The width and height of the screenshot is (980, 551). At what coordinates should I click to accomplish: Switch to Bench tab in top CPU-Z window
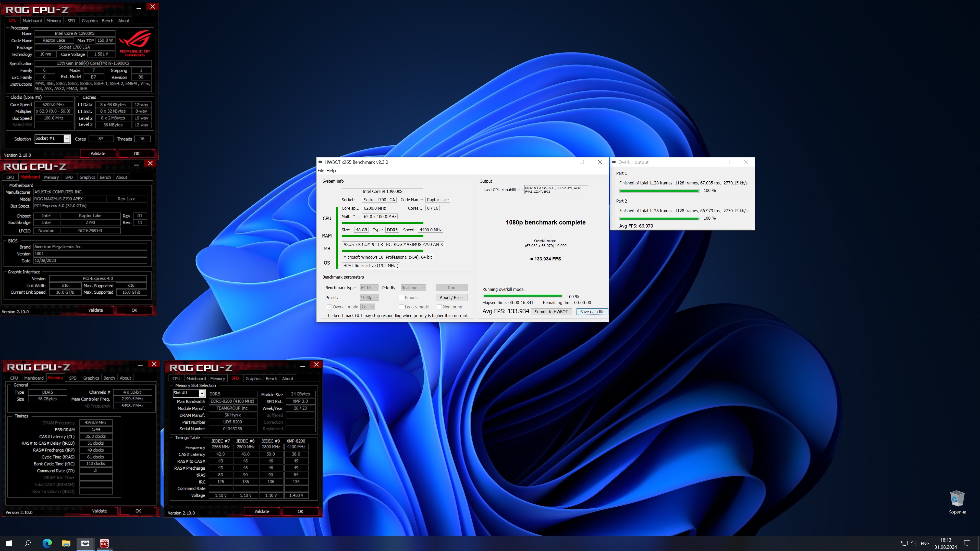pyautogui.click(x=108, y=20)
